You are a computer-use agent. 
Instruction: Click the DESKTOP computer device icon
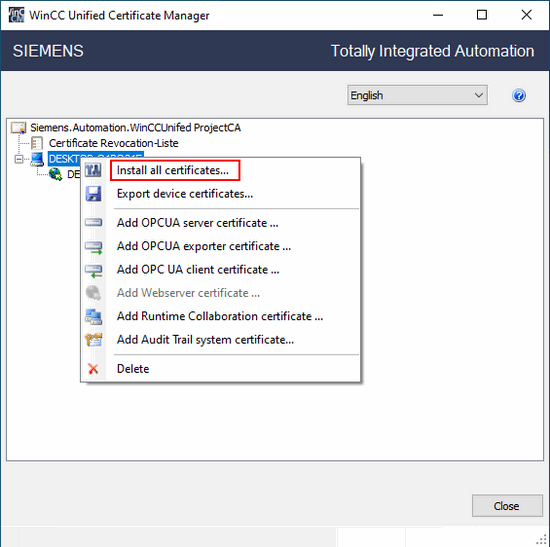coord(37,159)
